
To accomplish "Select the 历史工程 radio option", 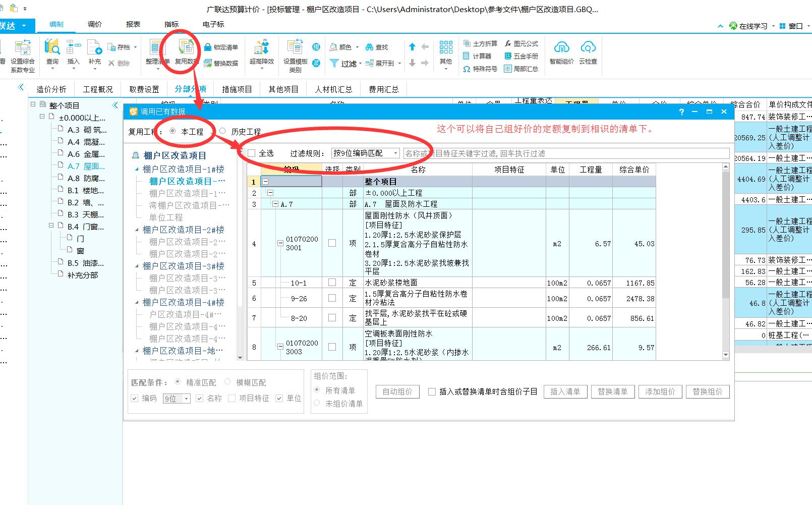I will pos(222,131).
